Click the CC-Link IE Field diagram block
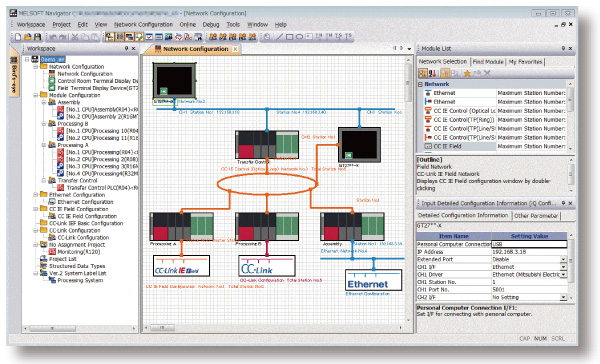600x364 pixels. (181, 266)
